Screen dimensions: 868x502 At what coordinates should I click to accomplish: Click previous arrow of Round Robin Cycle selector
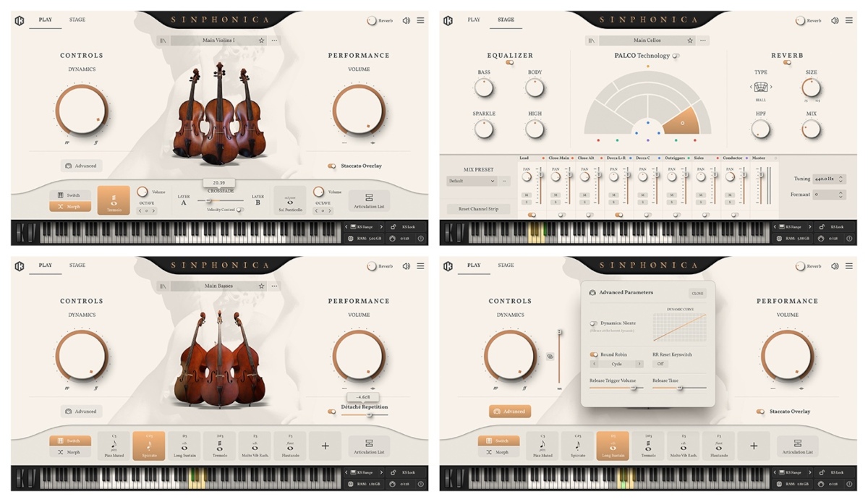tap(594, 364)
